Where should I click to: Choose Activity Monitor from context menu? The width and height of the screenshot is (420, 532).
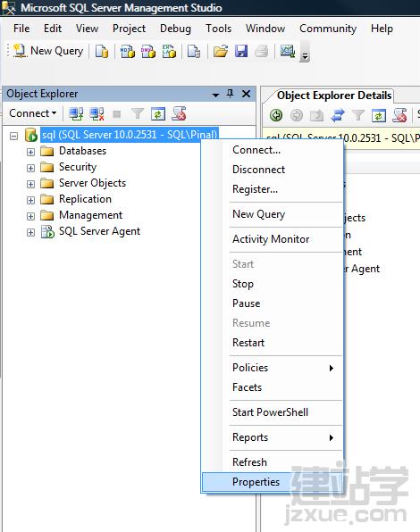pyautogui.click(x=271, y=239)
